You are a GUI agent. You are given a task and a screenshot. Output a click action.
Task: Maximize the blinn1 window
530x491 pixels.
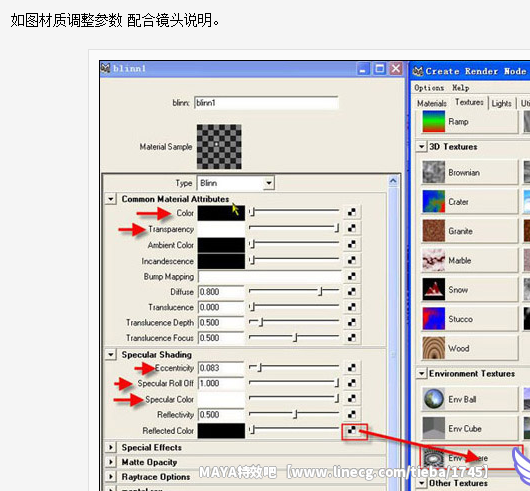point(380,69)
